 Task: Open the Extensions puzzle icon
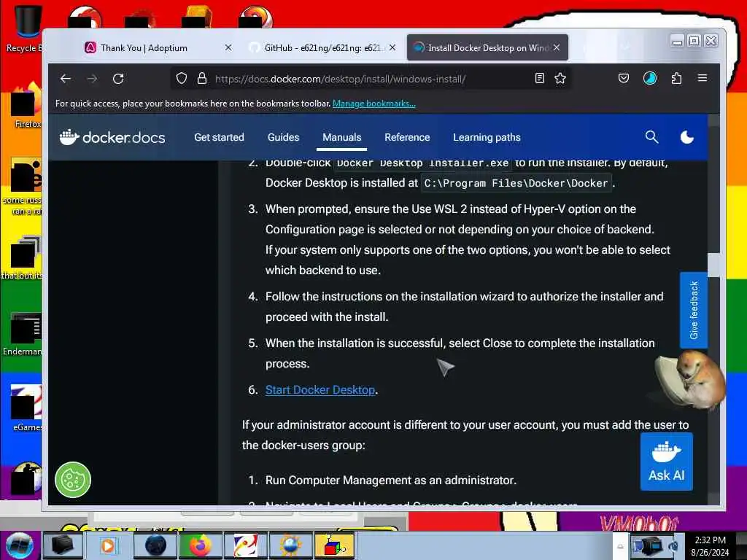[x=676, y=79]
